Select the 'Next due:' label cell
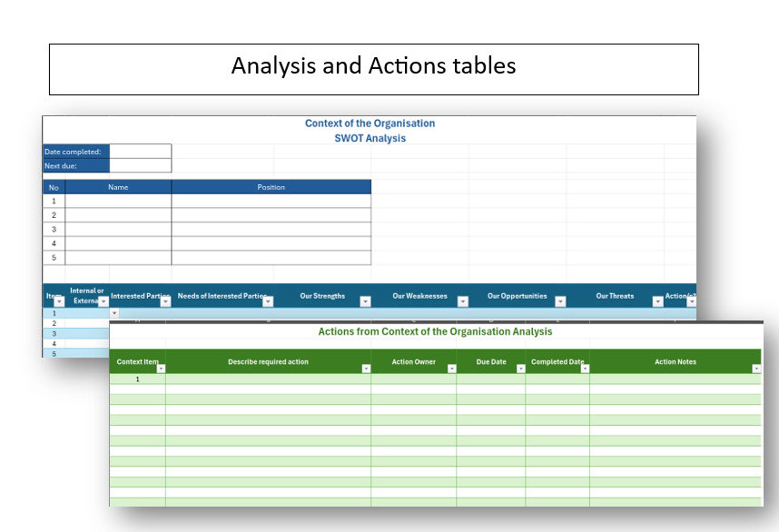 click(76, 166)
